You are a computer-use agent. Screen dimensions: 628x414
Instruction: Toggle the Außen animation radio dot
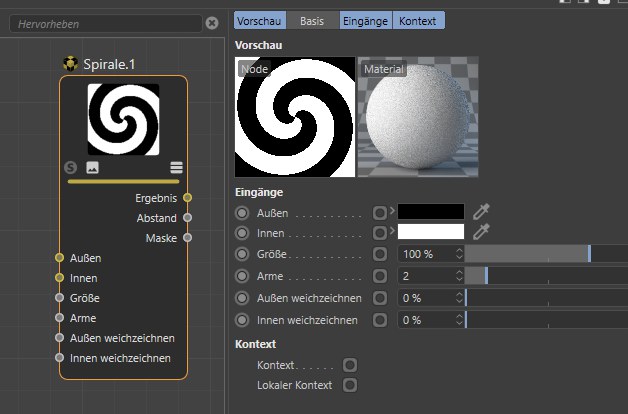click(242, 212)
